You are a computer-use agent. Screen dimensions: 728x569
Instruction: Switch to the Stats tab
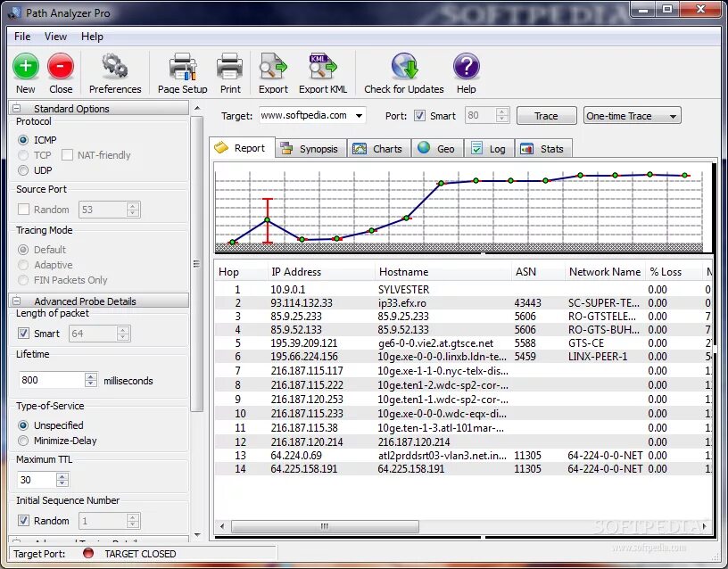pyautogui.click(x=543, y=149)
